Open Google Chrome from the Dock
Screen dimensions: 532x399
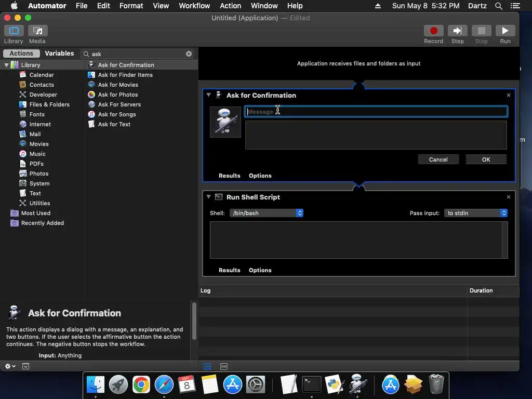tap(141, 385)
